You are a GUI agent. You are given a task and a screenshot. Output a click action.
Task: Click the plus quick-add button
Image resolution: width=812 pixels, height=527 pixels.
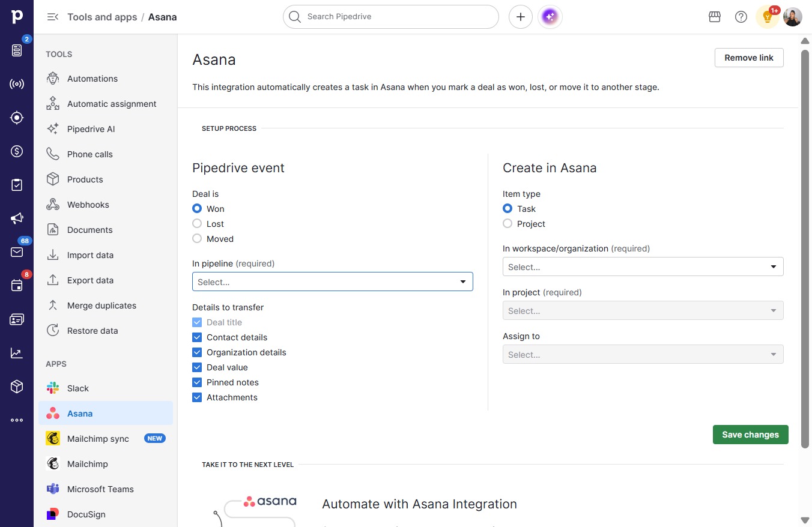point(521,17)
